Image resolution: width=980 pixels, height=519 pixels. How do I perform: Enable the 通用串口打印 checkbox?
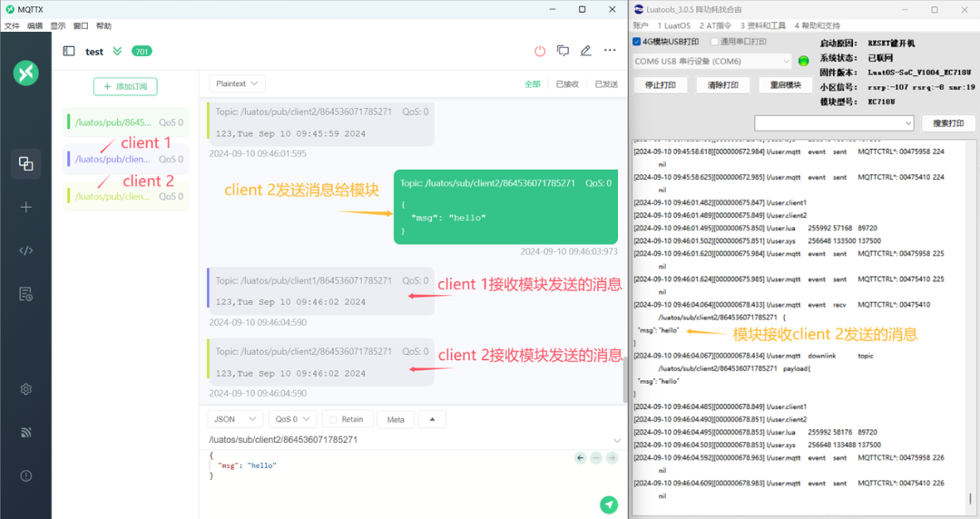(714, 42)
